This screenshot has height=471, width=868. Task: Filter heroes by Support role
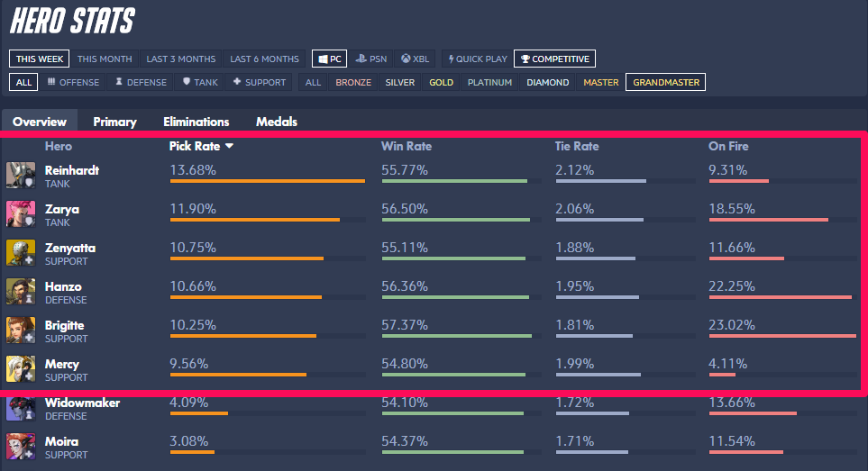click(259, 82)
